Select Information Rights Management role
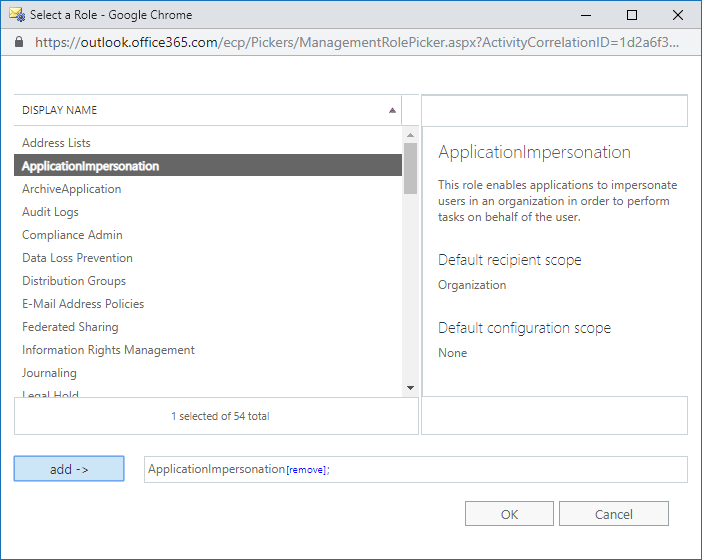This screenshot has height=560, width=702. coord(108,350)
